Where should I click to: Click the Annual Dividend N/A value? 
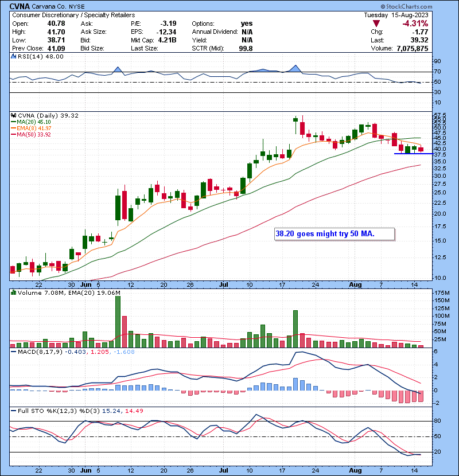(247, 32)
